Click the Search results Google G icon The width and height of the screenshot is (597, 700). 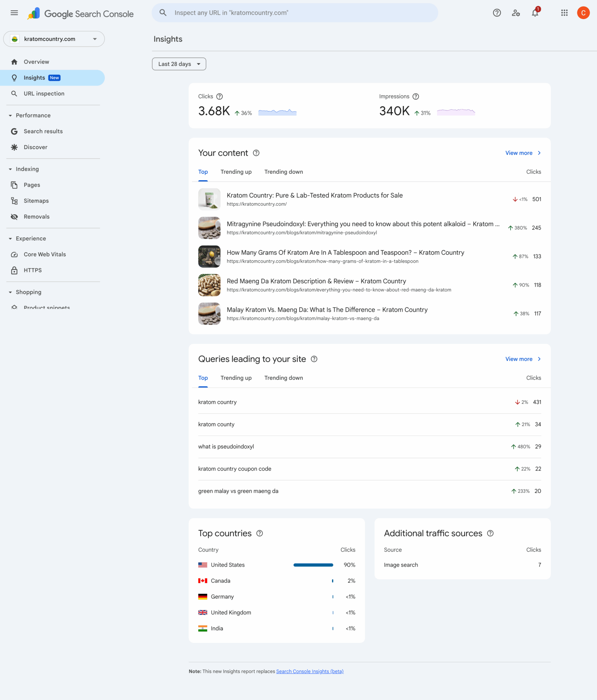pos(14,131)
